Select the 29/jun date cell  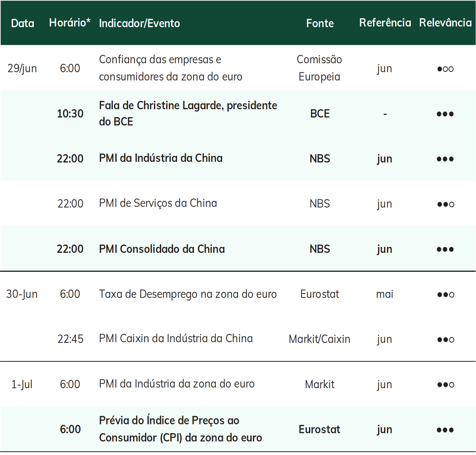pos(22,68)
